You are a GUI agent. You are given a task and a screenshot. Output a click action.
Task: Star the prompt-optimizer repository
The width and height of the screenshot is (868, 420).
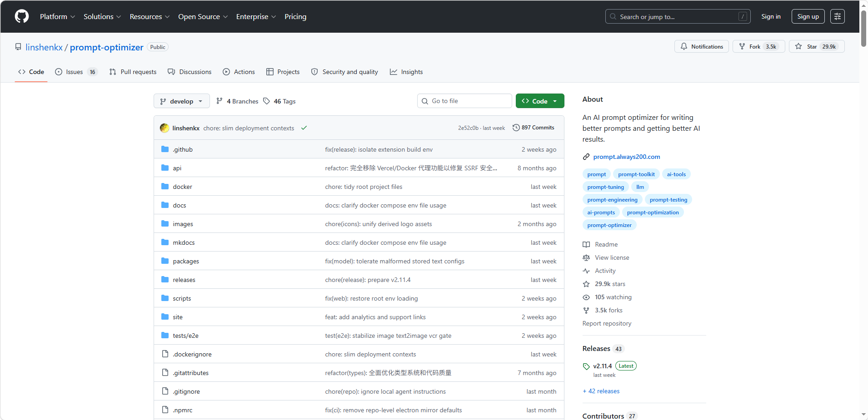817,46
